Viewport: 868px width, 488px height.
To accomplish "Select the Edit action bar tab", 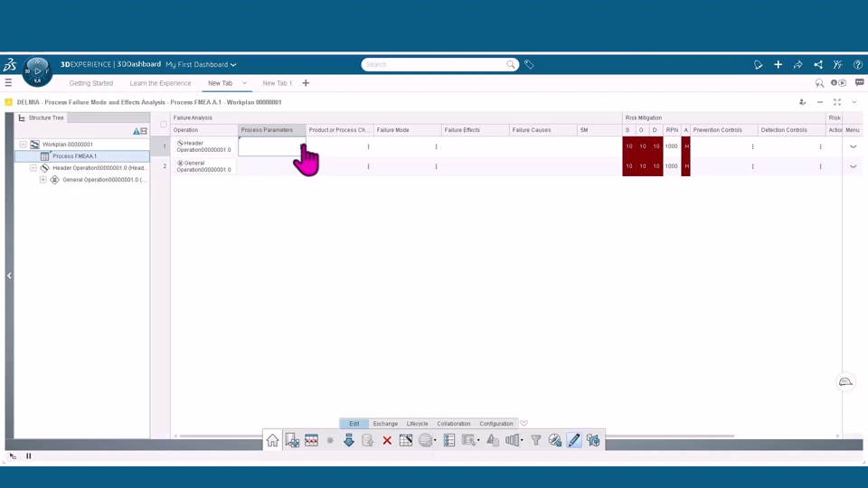I will point(354,423).
